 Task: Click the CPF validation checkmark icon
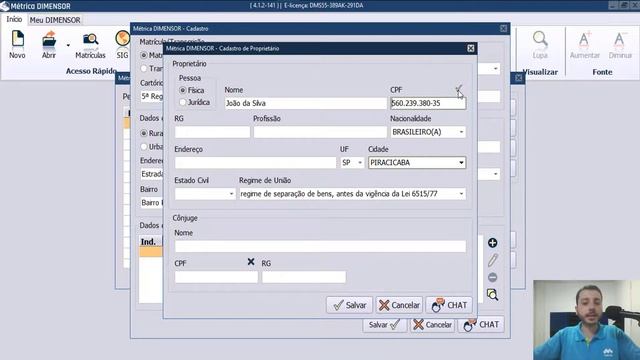459,89
